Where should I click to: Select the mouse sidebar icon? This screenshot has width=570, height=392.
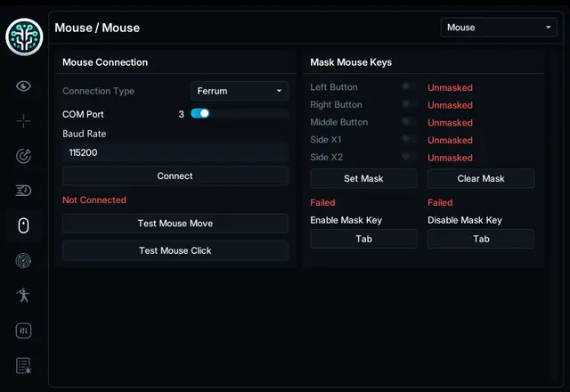(x=24, y=225)
